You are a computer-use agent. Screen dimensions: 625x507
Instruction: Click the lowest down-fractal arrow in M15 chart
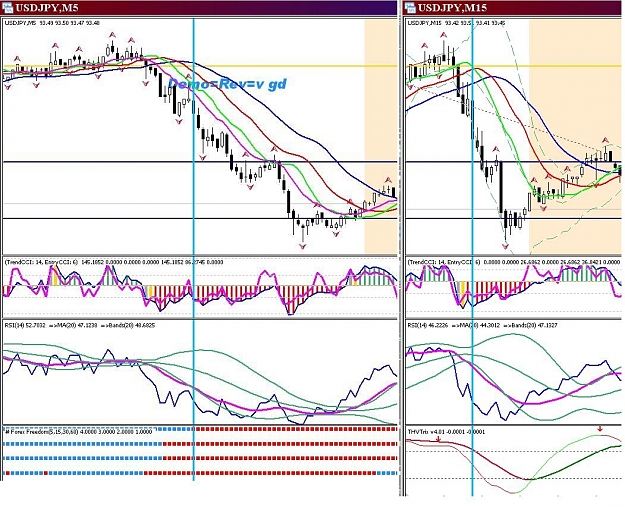(x=506, y=247)
